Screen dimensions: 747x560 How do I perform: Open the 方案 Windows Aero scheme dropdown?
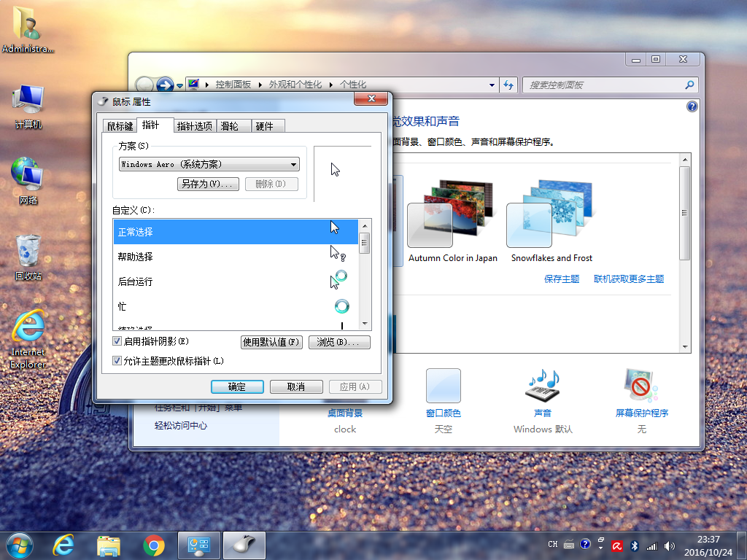(209, 164)
